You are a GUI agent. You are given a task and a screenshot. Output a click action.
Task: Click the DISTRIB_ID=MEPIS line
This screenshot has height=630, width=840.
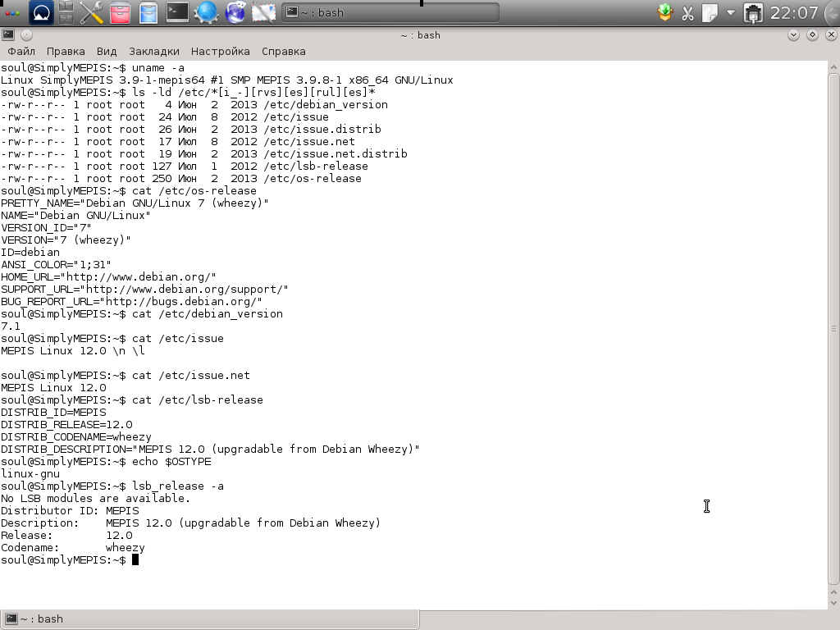[x=53, y=413]
